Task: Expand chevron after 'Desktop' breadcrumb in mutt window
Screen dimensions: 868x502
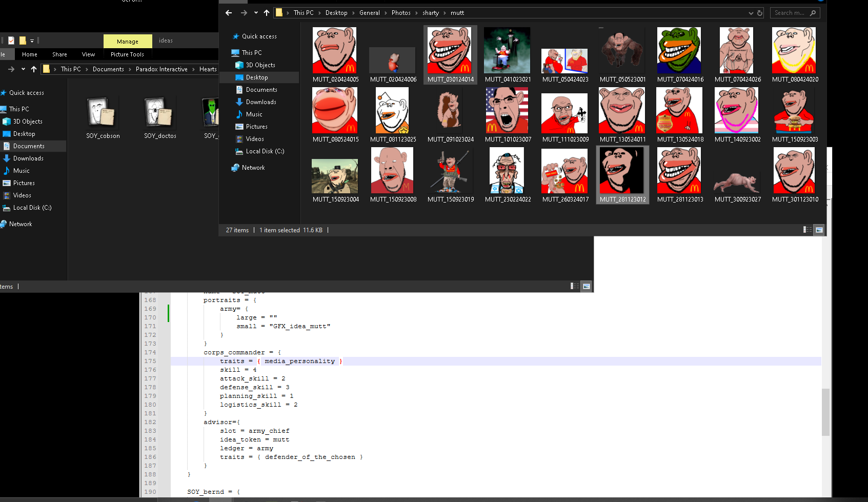Action: [x=353, y=13]
